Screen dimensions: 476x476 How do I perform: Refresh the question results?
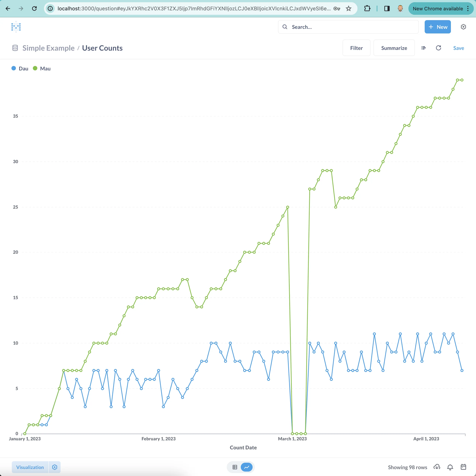[x=439, y=48]
